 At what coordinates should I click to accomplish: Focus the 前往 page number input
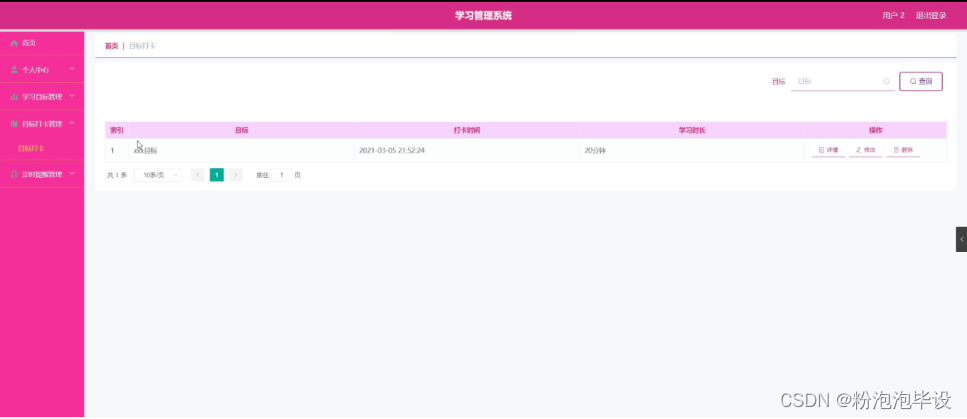(x=281, y=175)
